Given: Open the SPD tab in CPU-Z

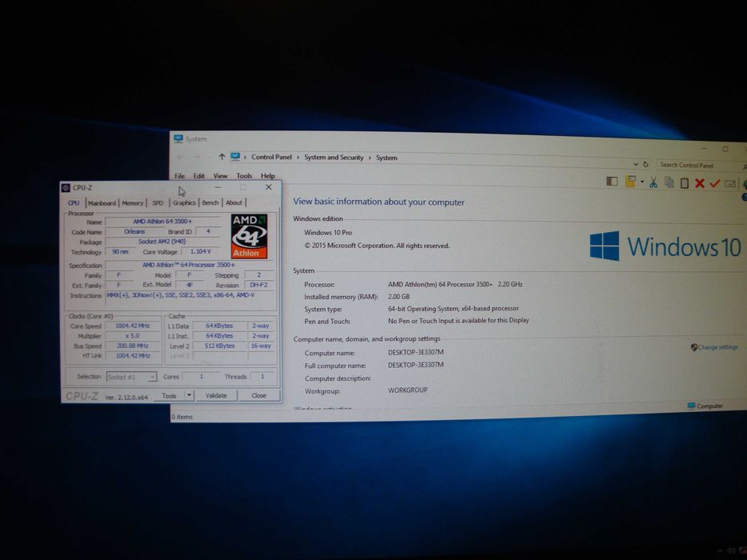Looking at the screenshot, I should coord(158,203).
